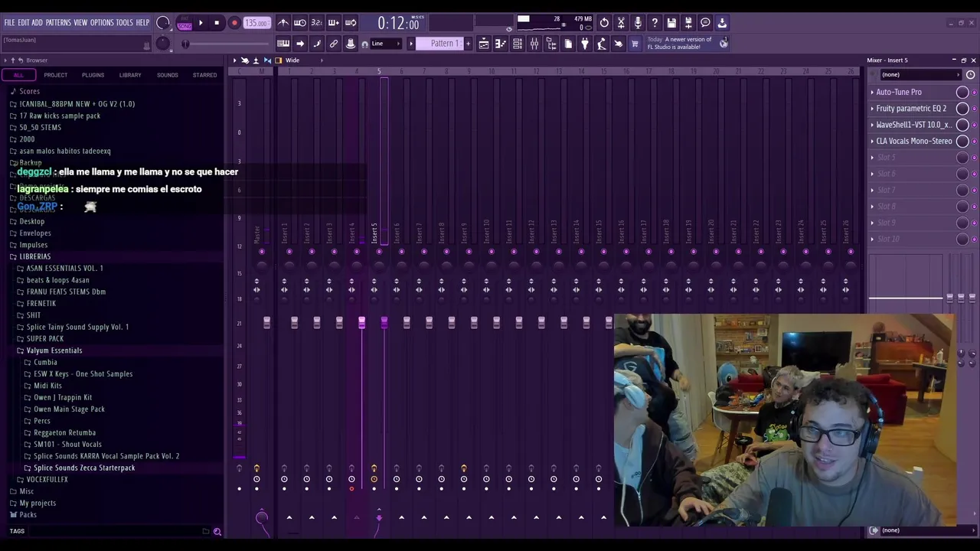Toggle step editing arrow icon

300,44
